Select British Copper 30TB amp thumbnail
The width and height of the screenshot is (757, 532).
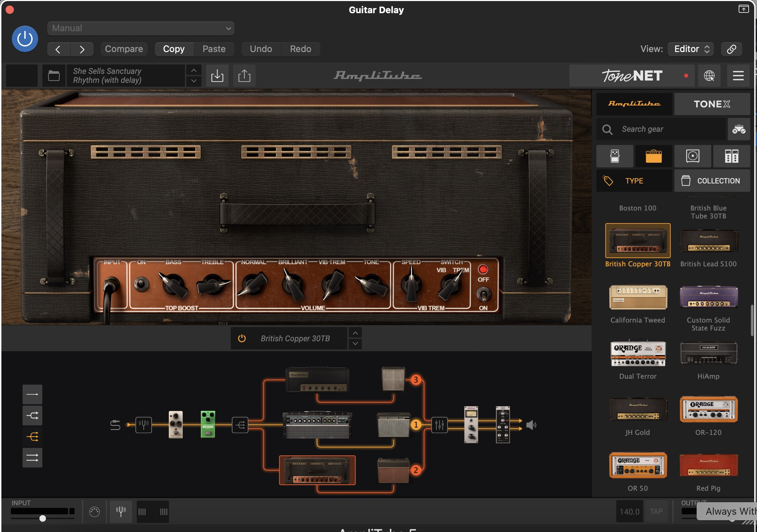[638, 241]
